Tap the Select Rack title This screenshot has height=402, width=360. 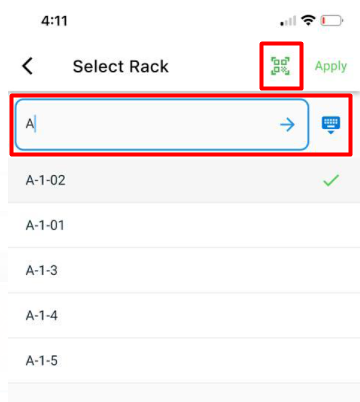[x=121, y=66]
